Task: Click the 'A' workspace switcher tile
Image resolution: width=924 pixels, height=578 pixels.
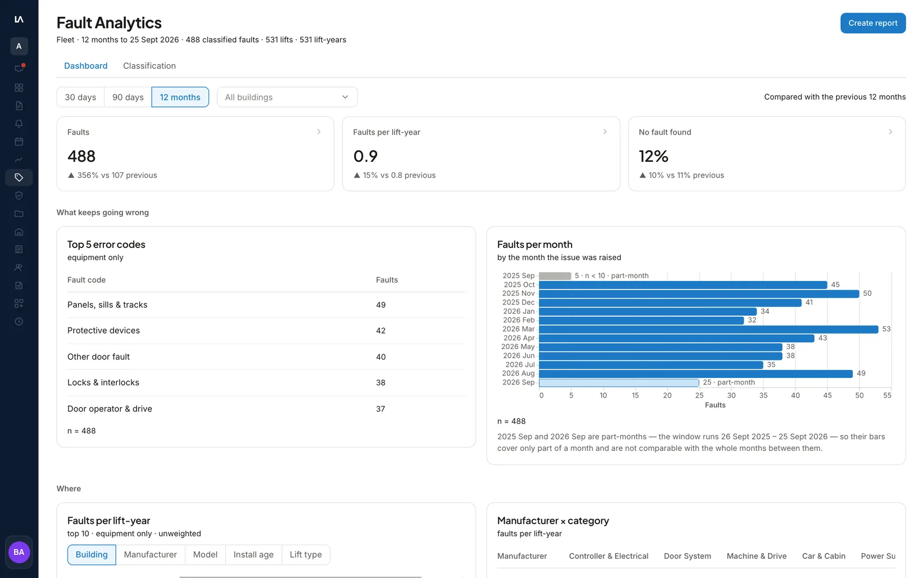Action: pyautogui.click(x=19, y=46)
